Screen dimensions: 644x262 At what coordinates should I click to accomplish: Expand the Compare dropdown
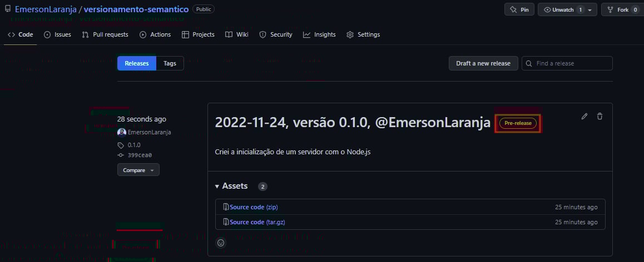click(138, 170)
